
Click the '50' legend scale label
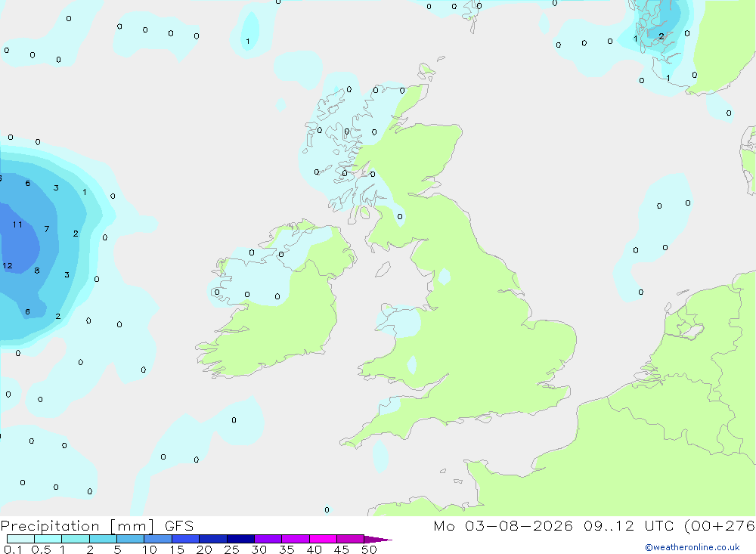tap(369, 549)
